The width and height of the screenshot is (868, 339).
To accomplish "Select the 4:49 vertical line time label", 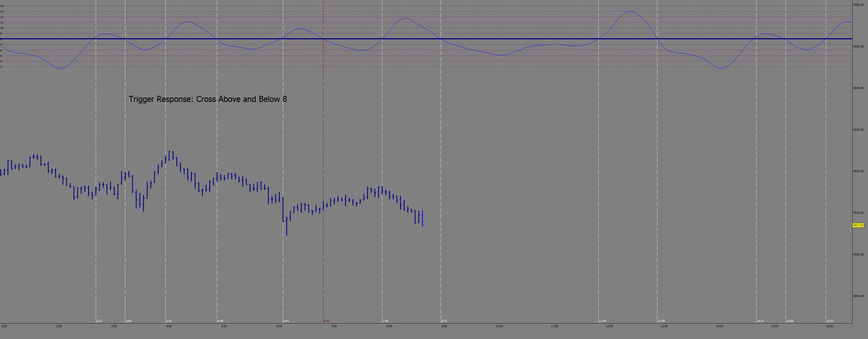I will (x=220, y=321).
